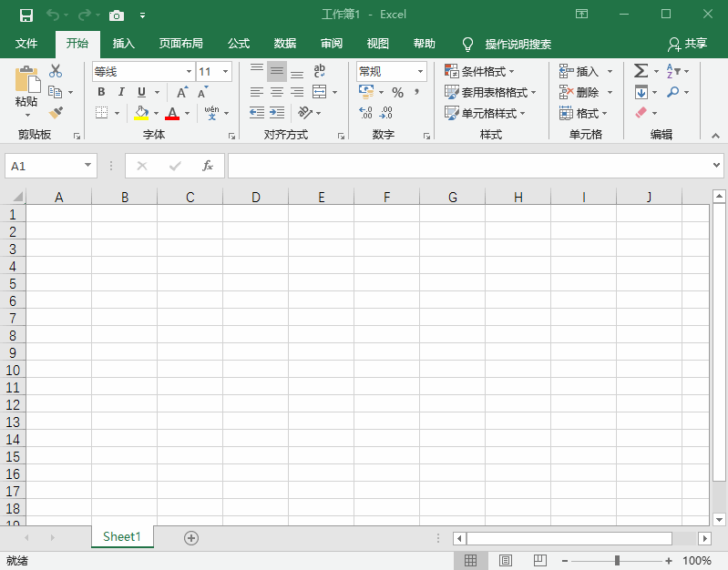Image resolution: width=728 pixels, height=570 pixels.
Task: Click the red font color swatch
Action: coord(172,113)
